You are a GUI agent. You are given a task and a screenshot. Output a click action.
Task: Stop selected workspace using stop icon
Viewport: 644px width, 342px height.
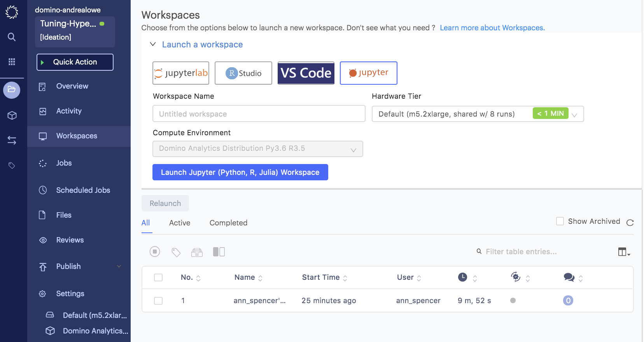(155, 252)
